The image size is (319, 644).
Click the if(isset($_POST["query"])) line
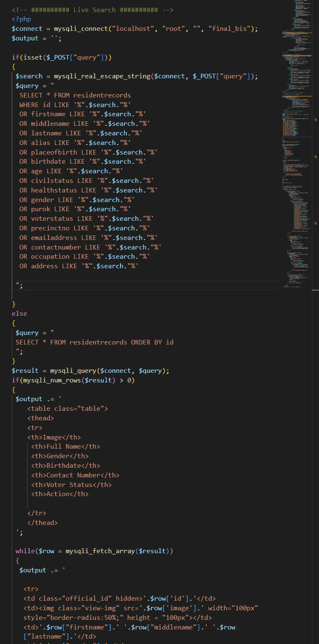click(62, 57)
